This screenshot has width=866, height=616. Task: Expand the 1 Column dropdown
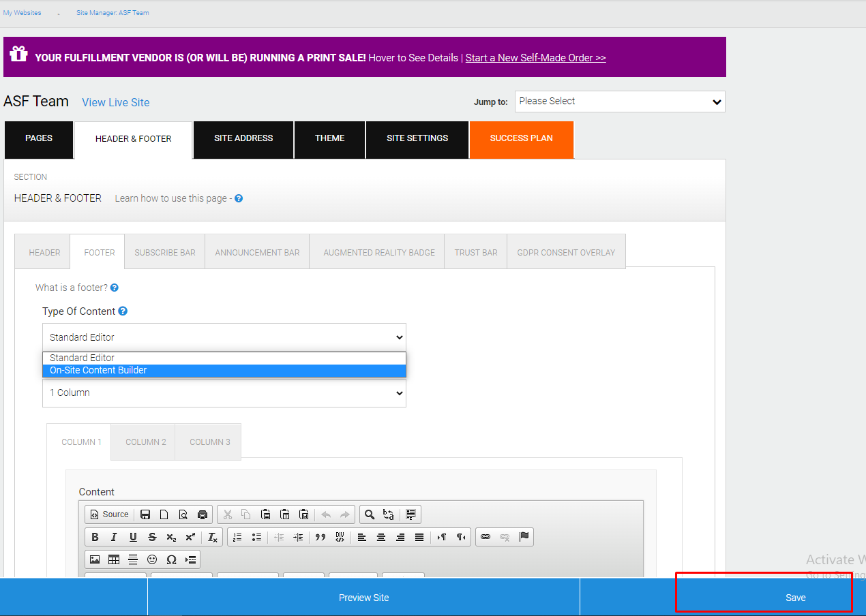coord(224,393)
